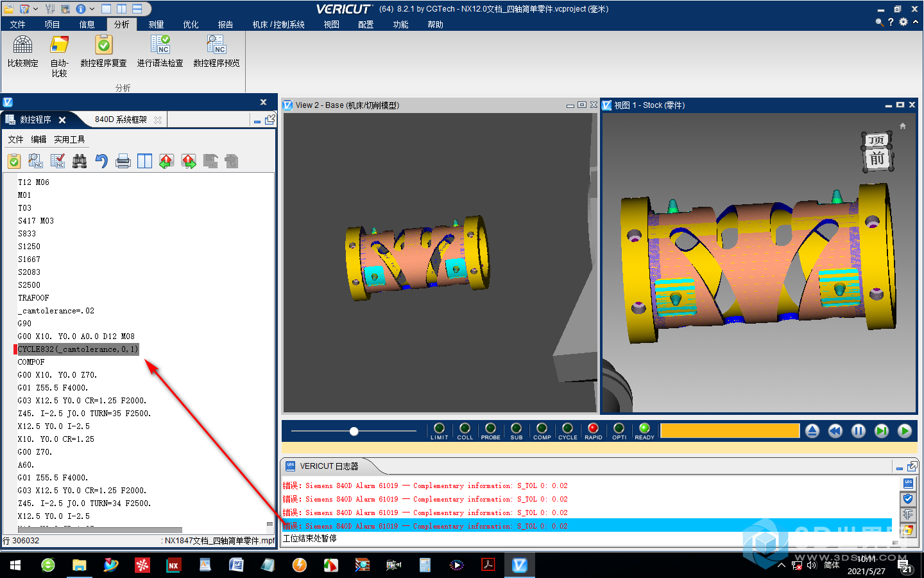Adjust the animation speed slider
This screenshot has width=924, height=578.
pos(354,431)
